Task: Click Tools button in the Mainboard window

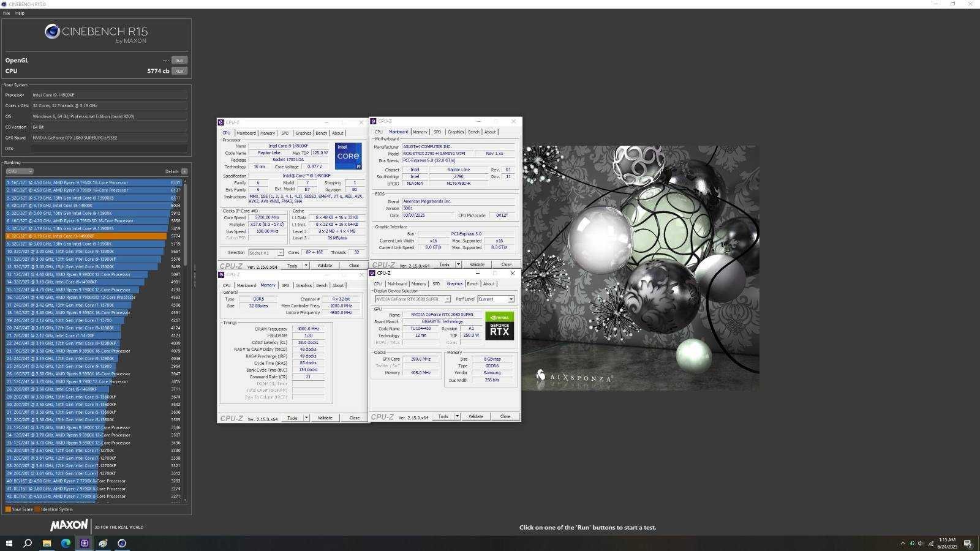Action: (444, 264)
